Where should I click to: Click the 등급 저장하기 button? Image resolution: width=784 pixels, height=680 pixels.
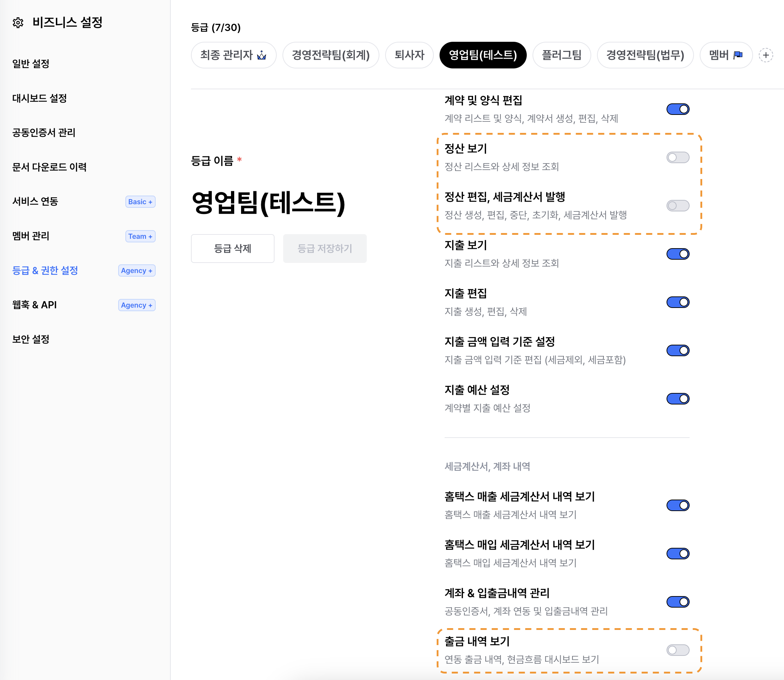point(325,249)
